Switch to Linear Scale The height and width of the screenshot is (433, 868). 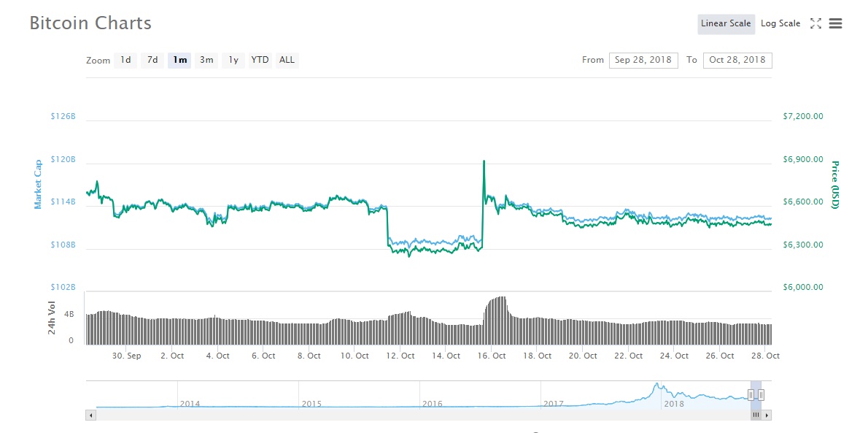[x=726, y=23]
